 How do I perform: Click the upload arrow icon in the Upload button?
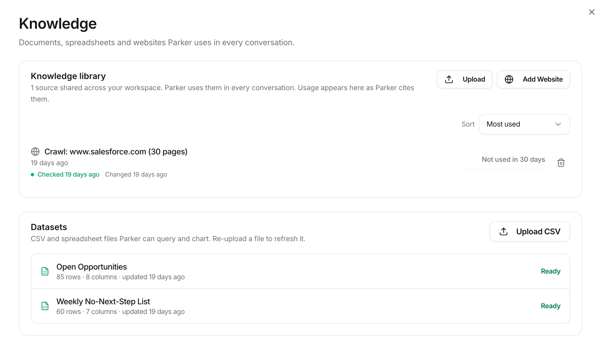click(449, 79)
